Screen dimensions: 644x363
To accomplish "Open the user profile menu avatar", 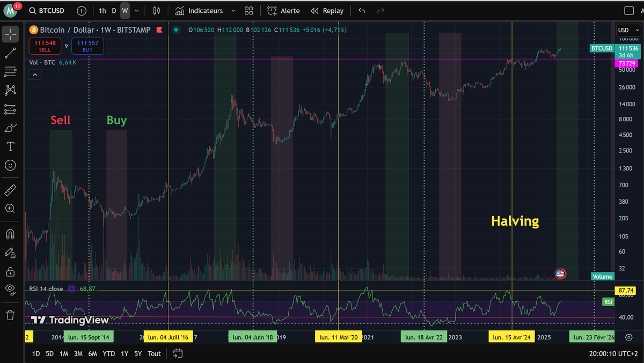I will pyautogui.click(x=10, y=10).
